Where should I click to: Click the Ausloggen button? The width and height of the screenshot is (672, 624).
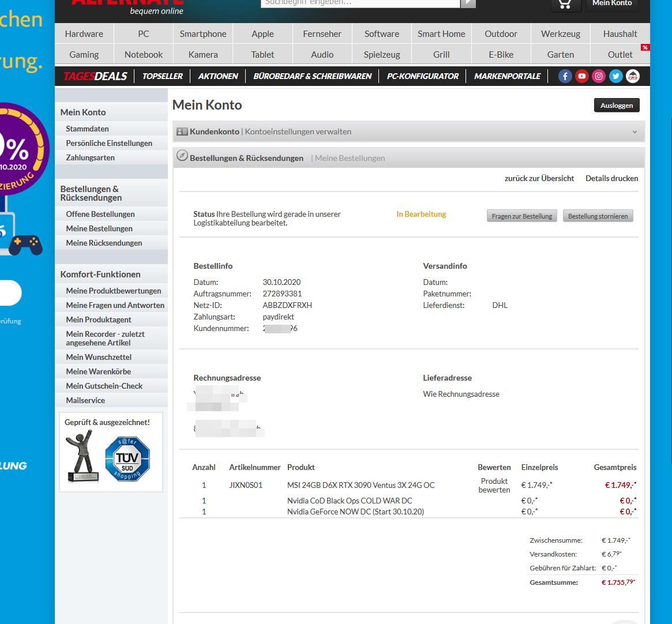[617, 106]
